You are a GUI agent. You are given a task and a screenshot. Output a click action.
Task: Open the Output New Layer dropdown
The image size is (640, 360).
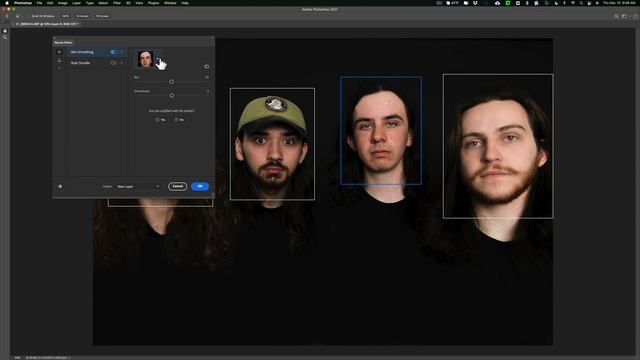pos(138,187)
